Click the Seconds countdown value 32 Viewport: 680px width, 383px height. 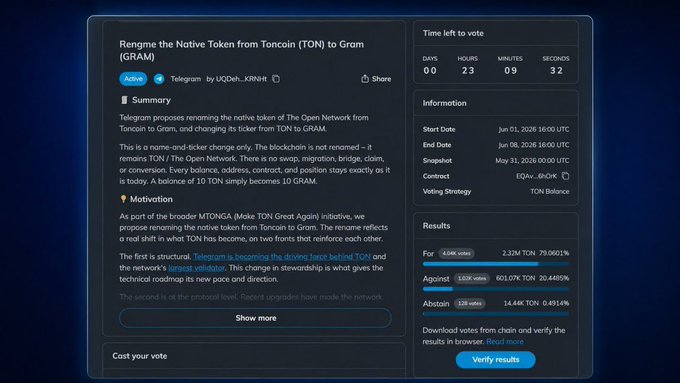pyautogui.click(x=556, y=70)
